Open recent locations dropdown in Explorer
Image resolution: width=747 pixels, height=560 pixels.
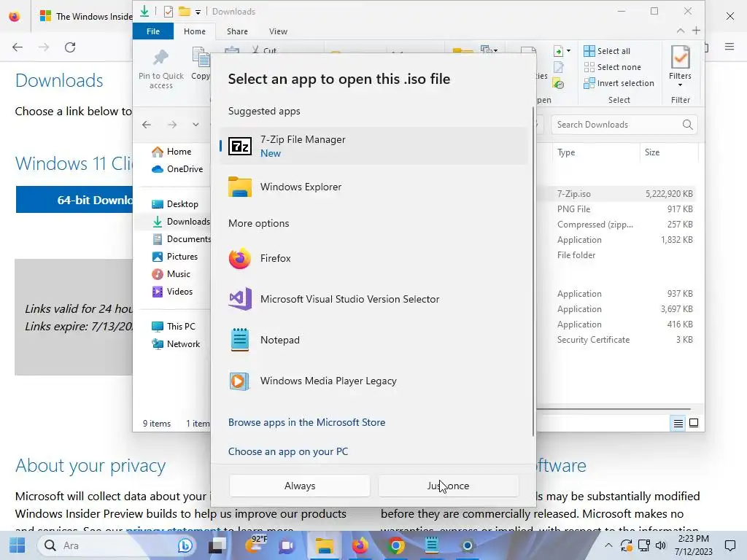196,125
